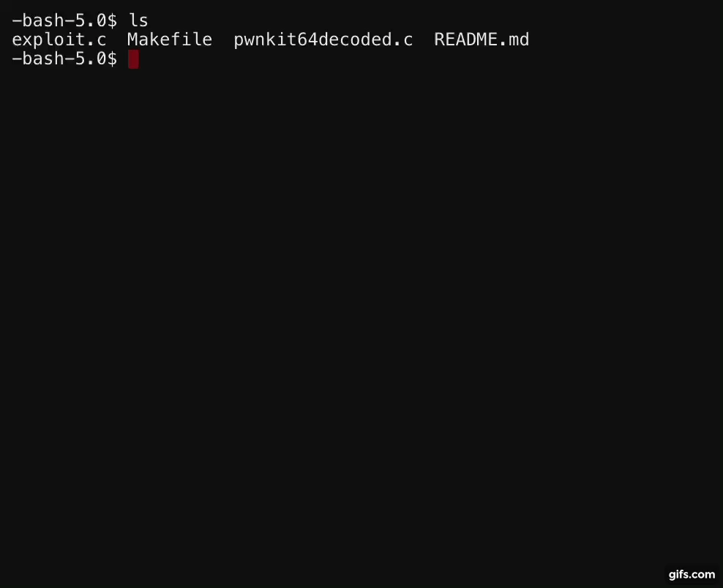723x588 pixels.
Task: Select the README.md filename
Action: 482,39
